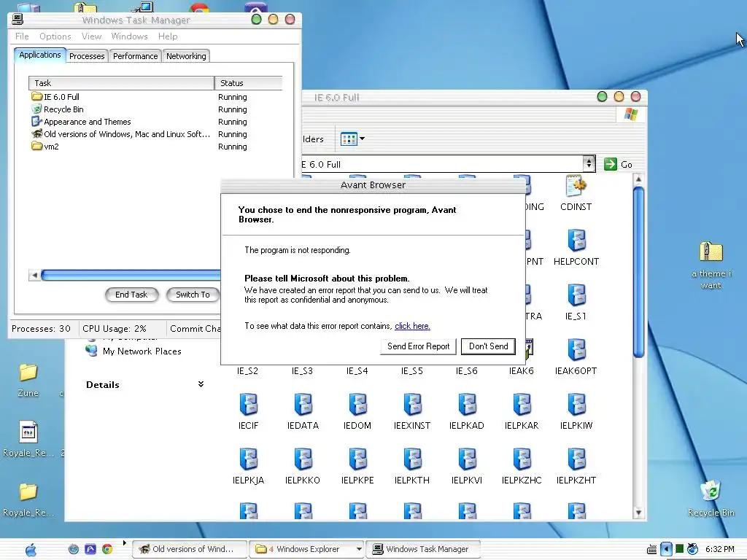The width and height of the screenshot is (747, 560).
Task: Open the Windows menu in Task Manager
Action: (130, 36)
